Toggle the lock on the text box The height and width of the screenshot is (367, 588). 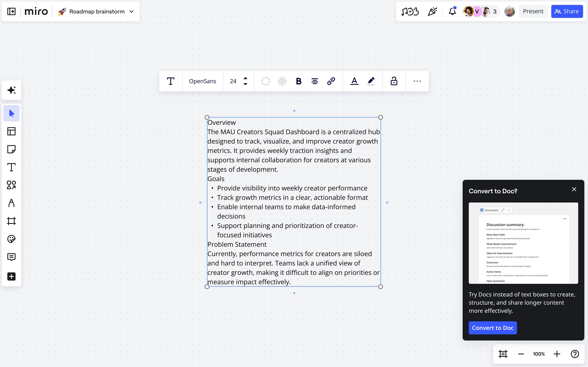click(x=394, y=81)
